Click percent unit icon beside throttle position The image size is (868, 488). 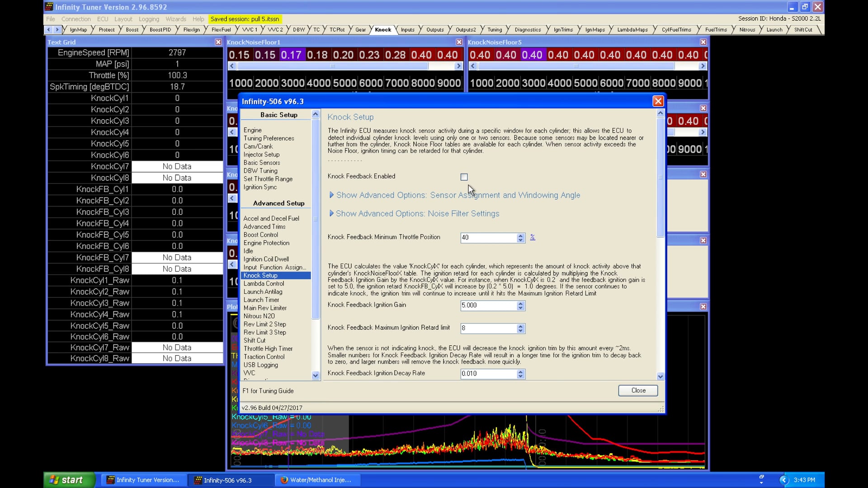tap(533, 237)
